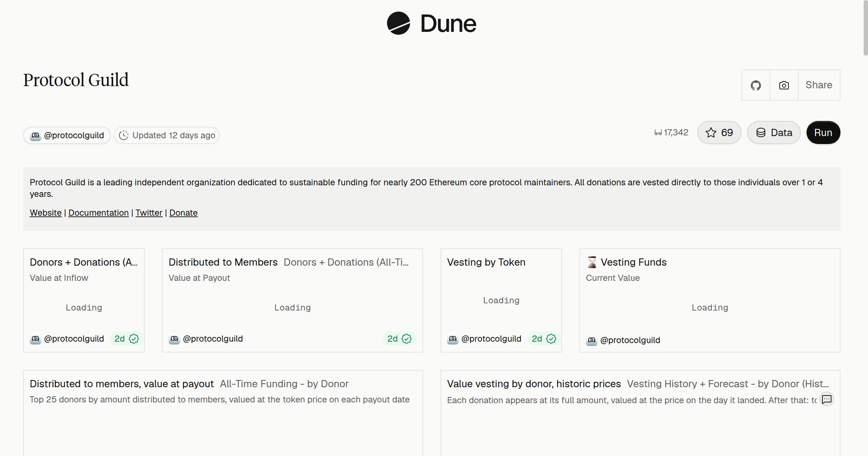Click the glasses views icon
This screenshot has width=868, height=456.
[658, 133]
